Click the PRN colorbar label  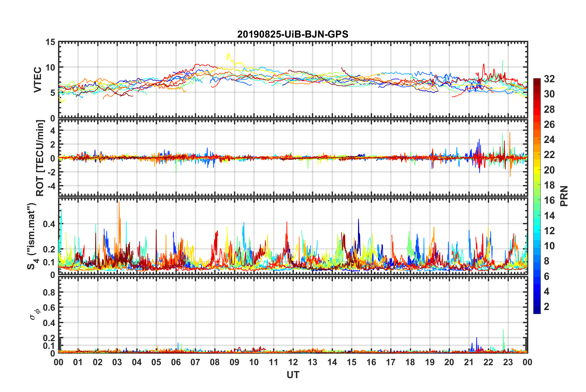[564, 196]
